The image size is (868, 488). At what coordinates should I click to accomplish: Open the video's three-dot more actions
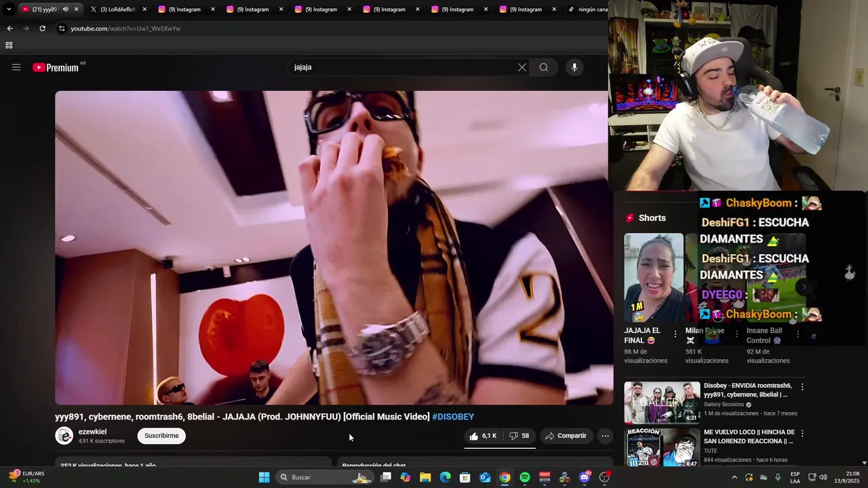point(605,436)
